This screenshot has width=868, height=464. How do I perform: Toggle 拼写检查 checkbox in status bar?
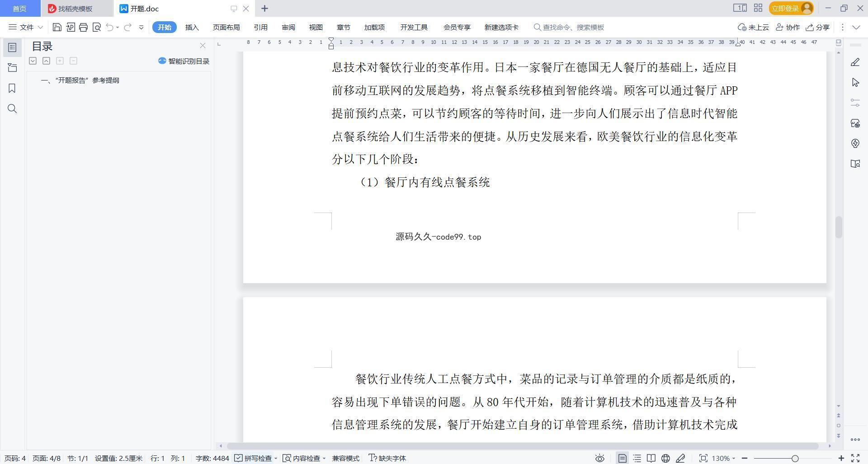click(x=238, y=458)
